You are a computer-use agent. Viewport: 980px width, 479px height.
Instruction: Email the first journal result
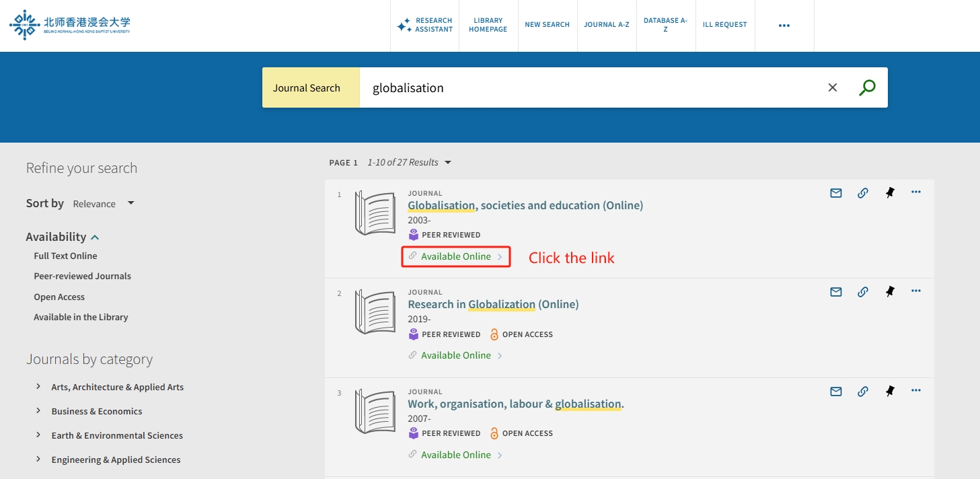[x=835, y=193]
